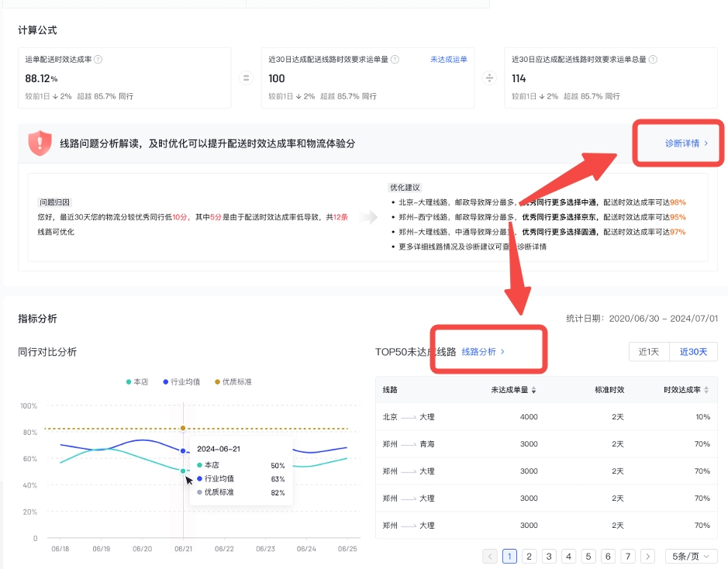Click the 北京 → 大理 route row
728x569 pixels.
pyautogui.click(x=546, y=417)
